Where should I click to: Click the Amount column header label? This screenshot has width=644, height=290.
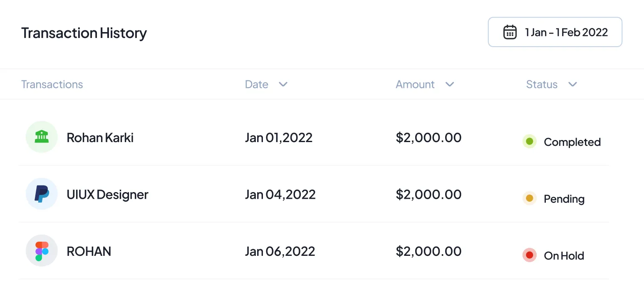[415, 84]
